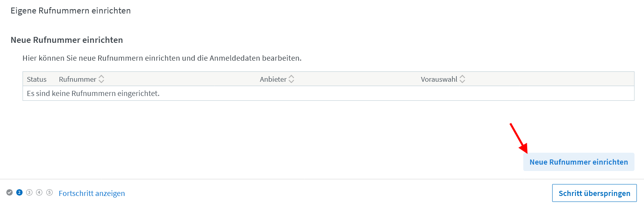Toggle sort arrows beside Rufnummer column

101,79
